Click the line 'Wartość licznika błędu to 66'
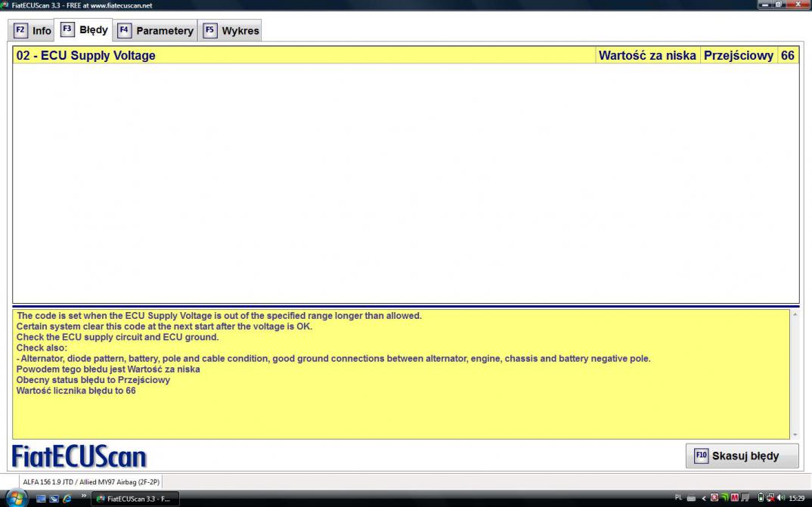This screenshot has height=507, width=812. 76,391
